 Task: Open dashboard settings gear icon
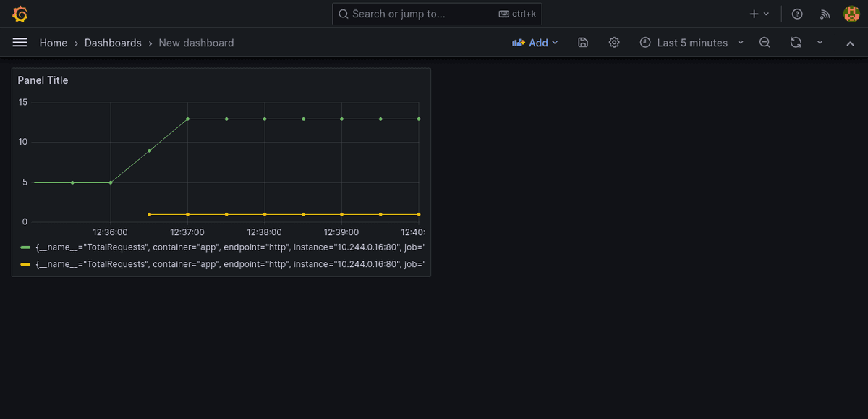pos(614,43)
